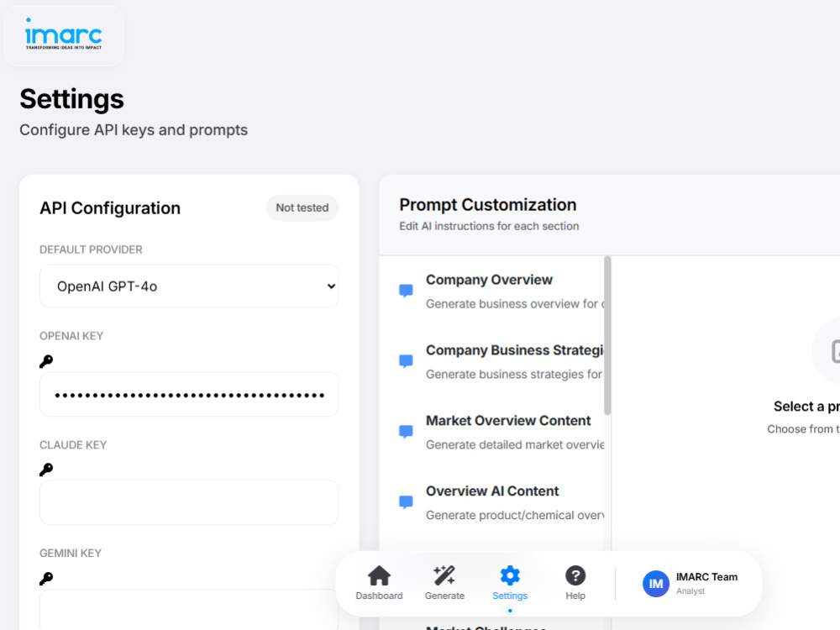Image resolution: width=840 pixels, height=630 pixels.
Task: Click the GEMINI KEY label
Action: click(x=71, y=553)
